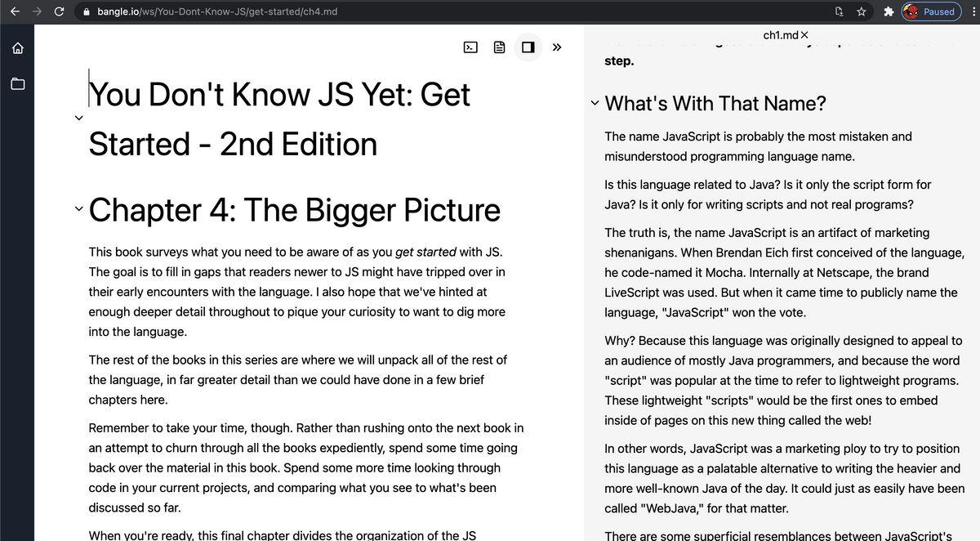Click the paragraph starting 'Remember to take your time'
980x541 pixels.
click(306, 467)
